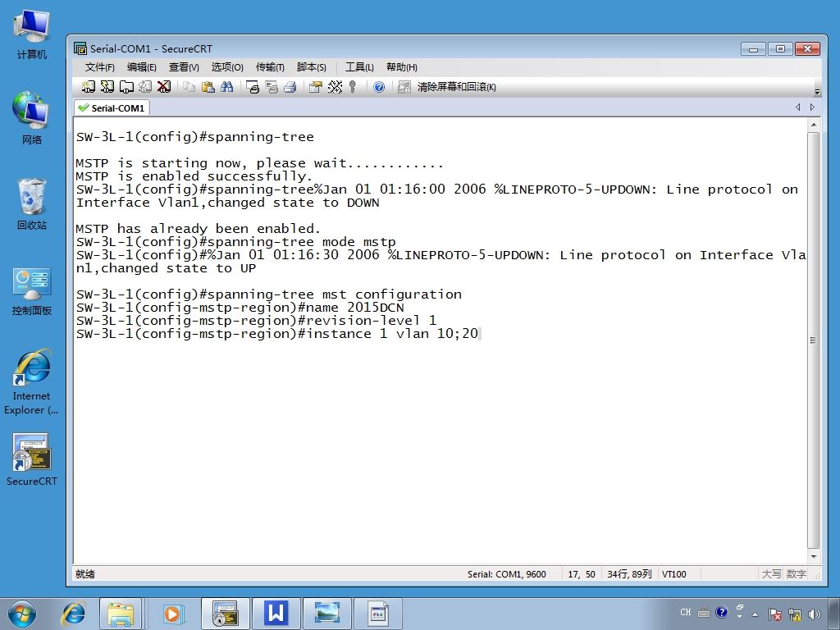This screenshot has height=630, width=840.
Task: Click the 'name 2015DCN' command line
Action: (x=240, y=308)
